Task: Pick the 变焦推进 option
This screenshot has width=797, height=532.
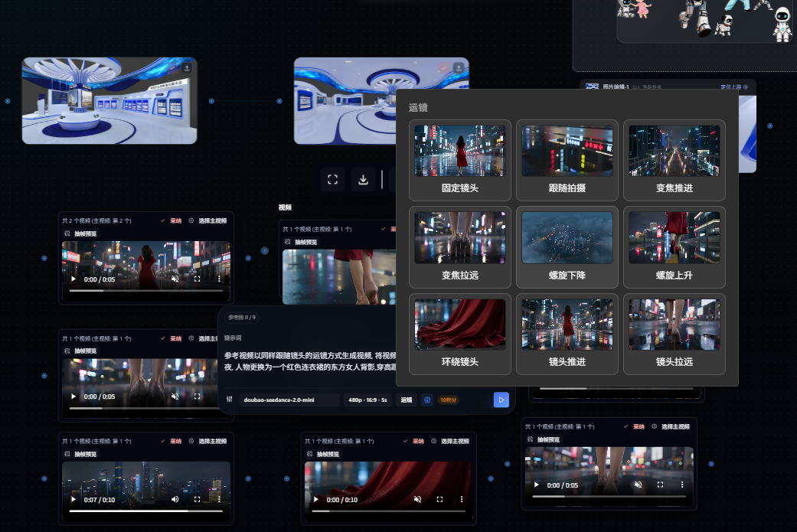Action: point(675,160)
